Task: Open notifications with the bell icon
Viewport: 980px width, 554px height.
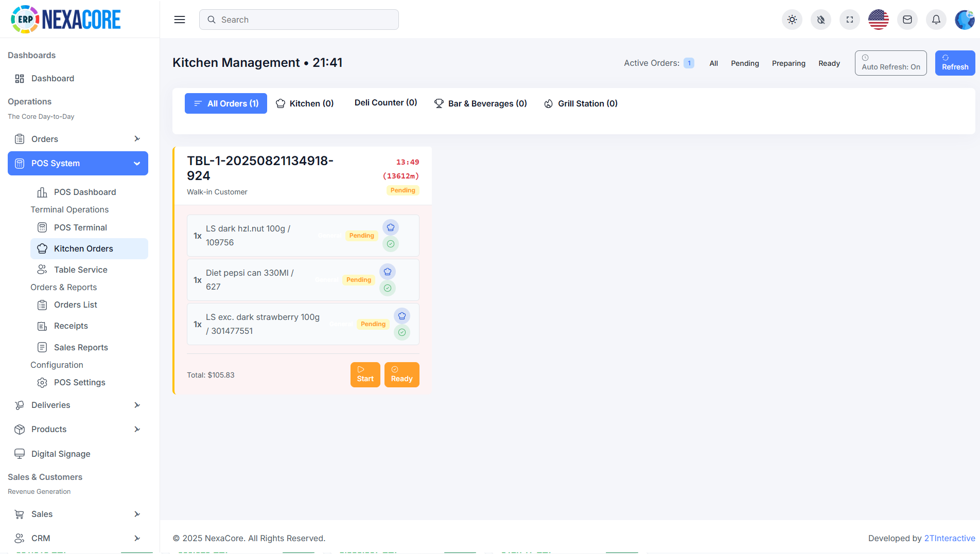Action: (x=936, y=20)
